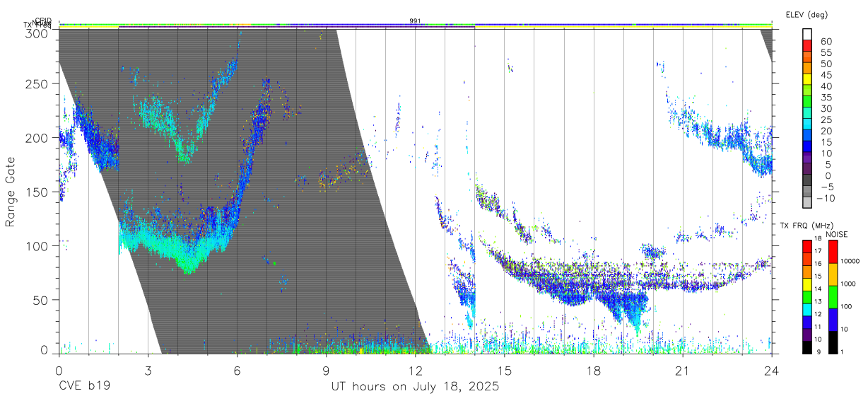Click the '60' elevation legend value
The image size is (868, 401).
pos(825,41)
